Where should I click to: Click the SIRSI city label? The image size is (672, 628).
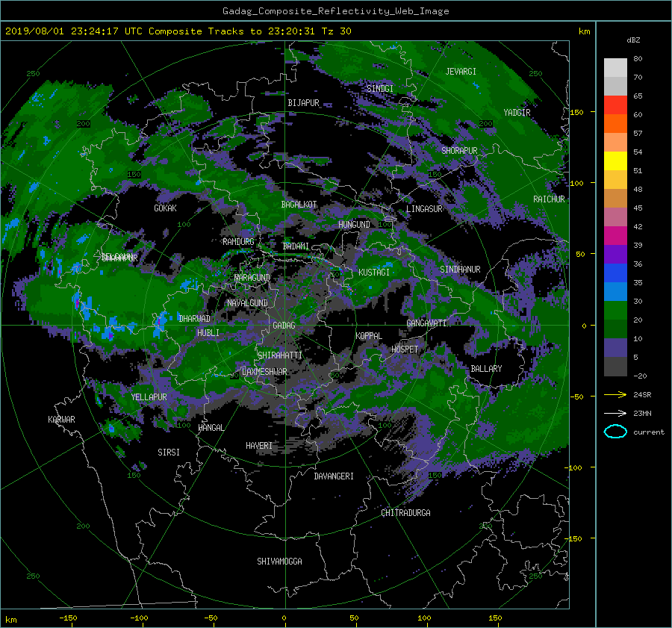click(169, 453)
